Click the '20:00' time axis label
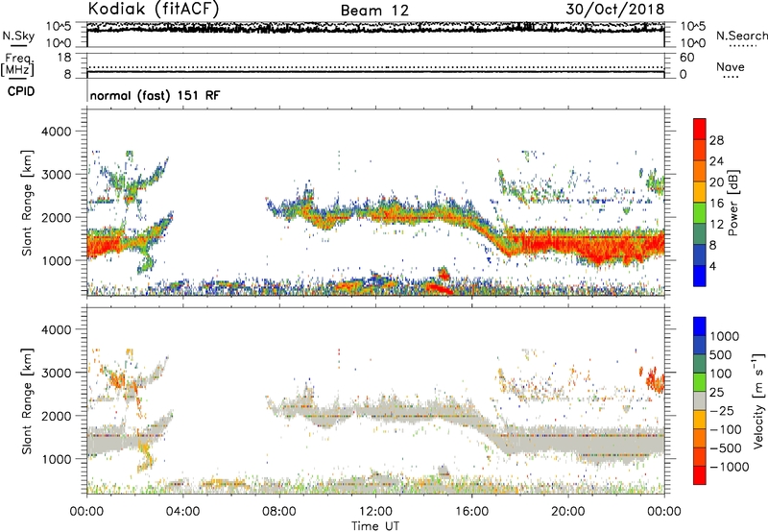768x532 pixels. tap(567, 512)
